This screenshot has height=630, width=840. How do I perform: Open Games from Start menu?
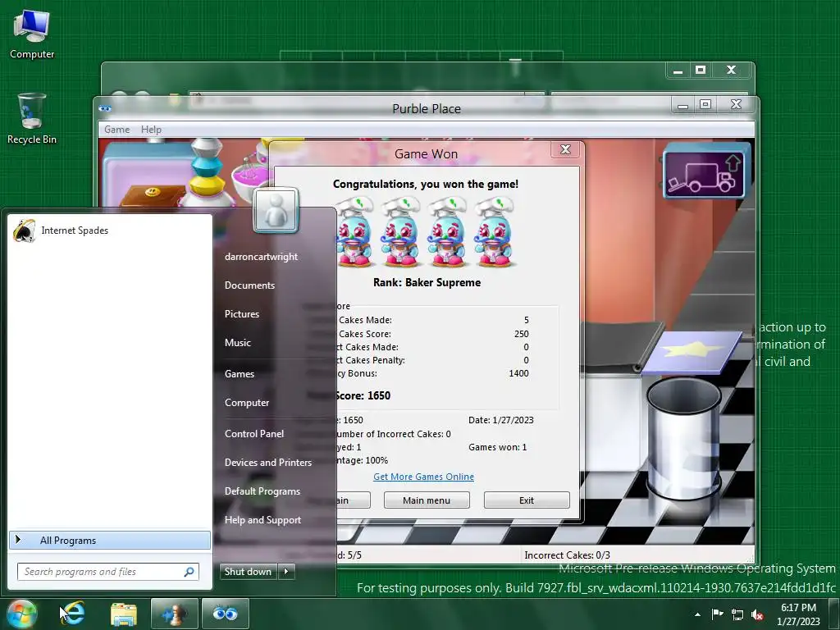coord(240,374)
